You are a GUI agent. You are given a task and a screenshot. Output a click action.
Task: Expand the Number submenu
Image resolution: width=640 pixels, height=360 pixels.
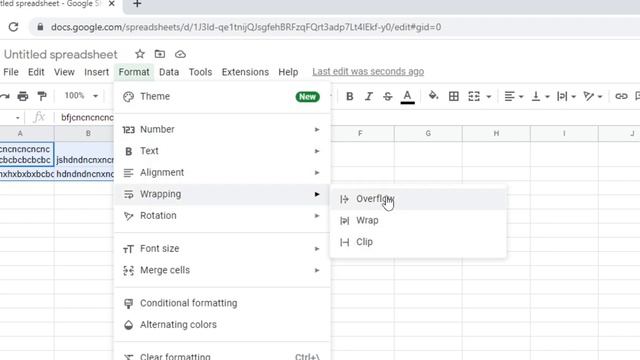[222, 129]
